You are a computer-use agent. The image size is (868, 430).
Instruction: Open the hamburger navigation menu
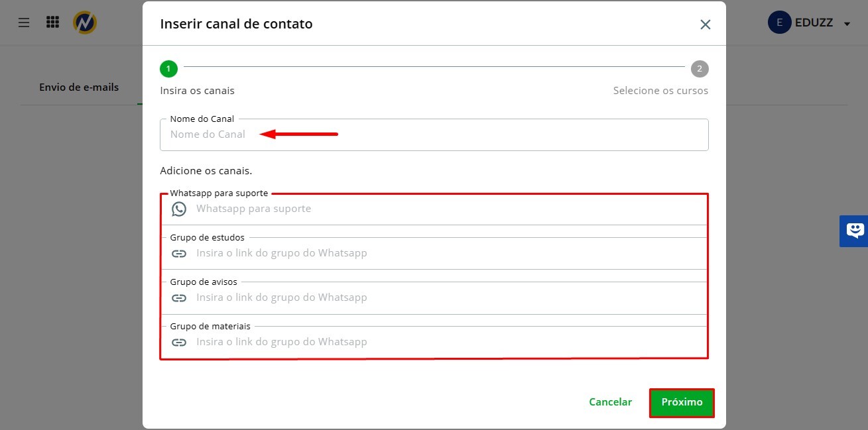(x=24, y=23)
